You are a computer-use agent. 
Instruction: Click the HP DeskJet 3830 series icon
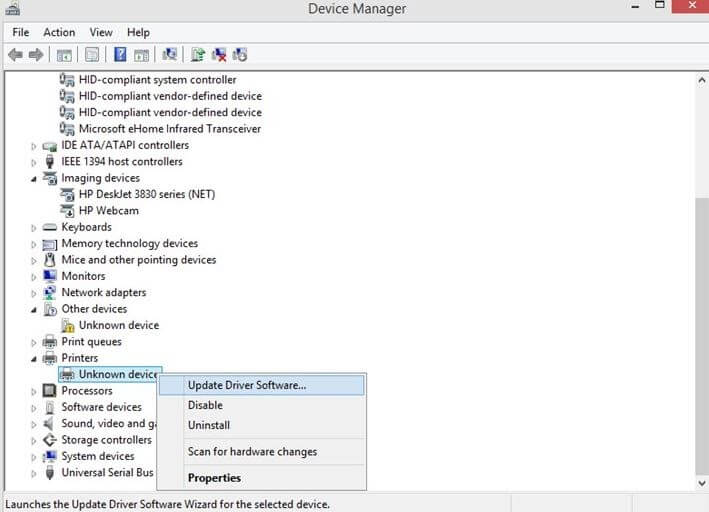(67, 194)
